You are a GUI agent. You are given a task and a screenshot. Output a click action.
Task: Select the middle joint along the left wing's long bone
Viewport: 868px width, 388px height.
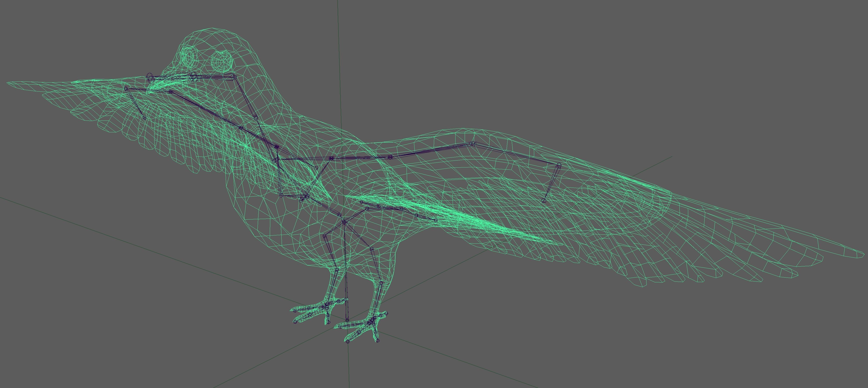click(x=241, y=128)
